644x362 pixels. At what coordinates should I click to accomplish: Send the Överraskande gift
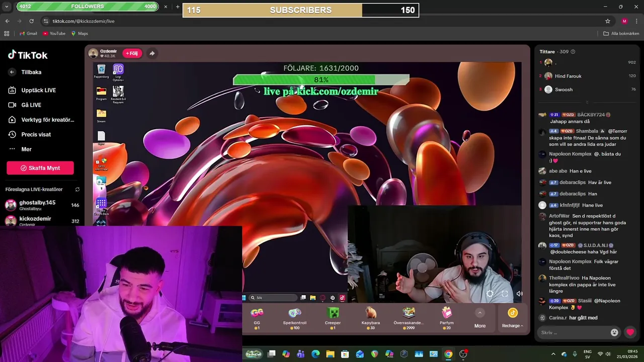(x=409, y=318)
